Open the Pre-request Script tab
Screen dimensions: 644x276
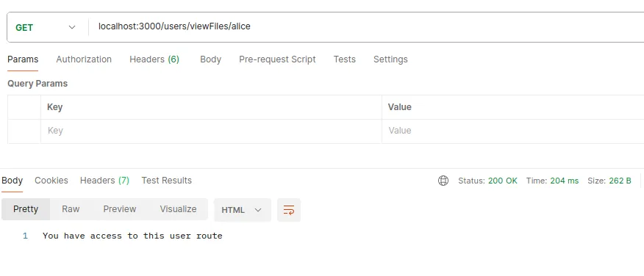(x=277, y=59)
